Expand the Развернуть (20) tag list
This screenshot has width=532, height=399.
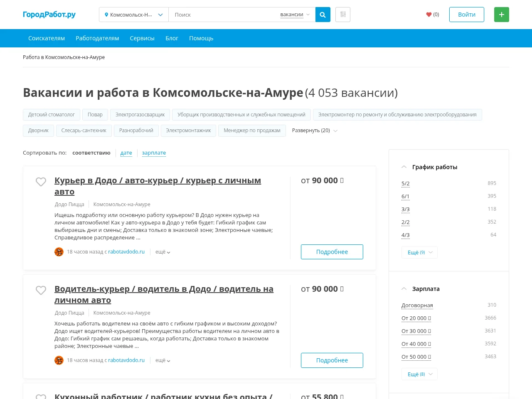pyautogui.click(x=315, y=131)
